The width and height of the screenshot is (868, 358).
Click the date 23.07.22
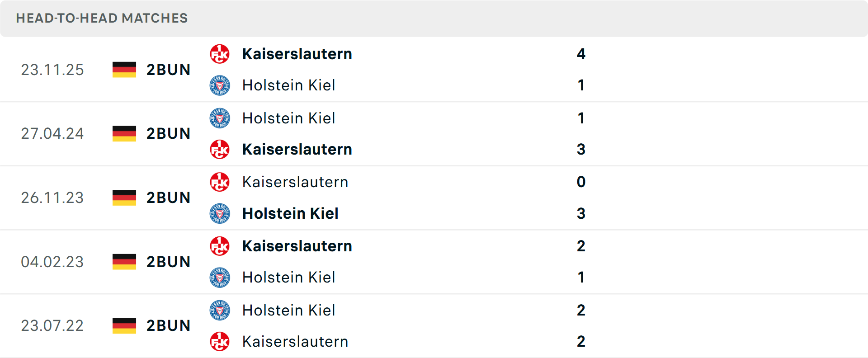[x=52, y=325]
